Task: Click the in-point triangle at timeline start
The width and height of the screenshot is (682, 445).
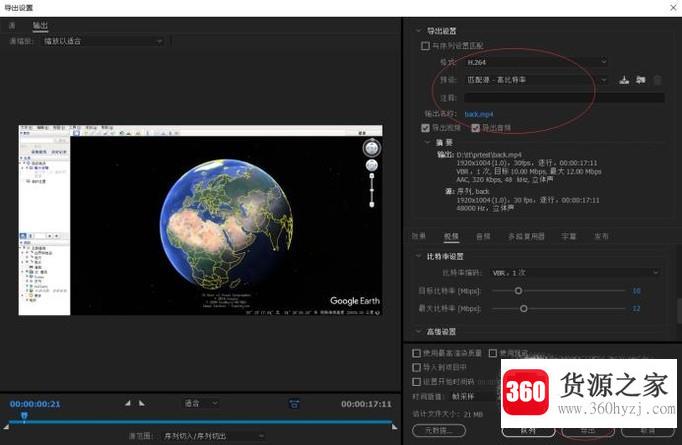Action: [x=6, y=427]
